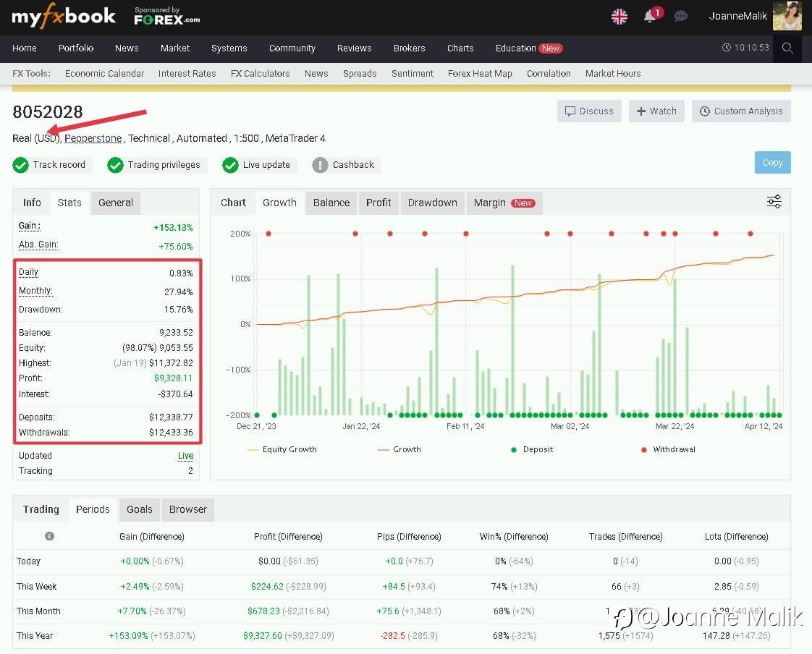Screen dimensions: 812x654
Task: Open the Pepperstone broker link
Action: click(93, 138)
